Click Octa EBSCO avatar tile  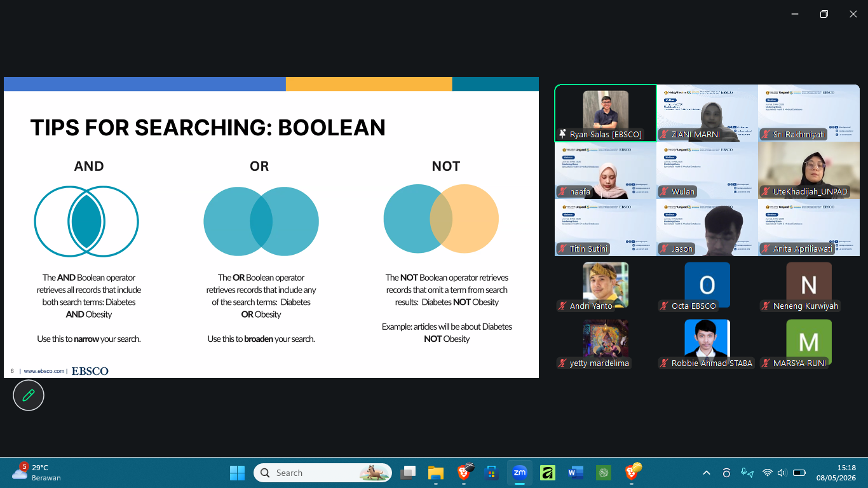point(707,285)
